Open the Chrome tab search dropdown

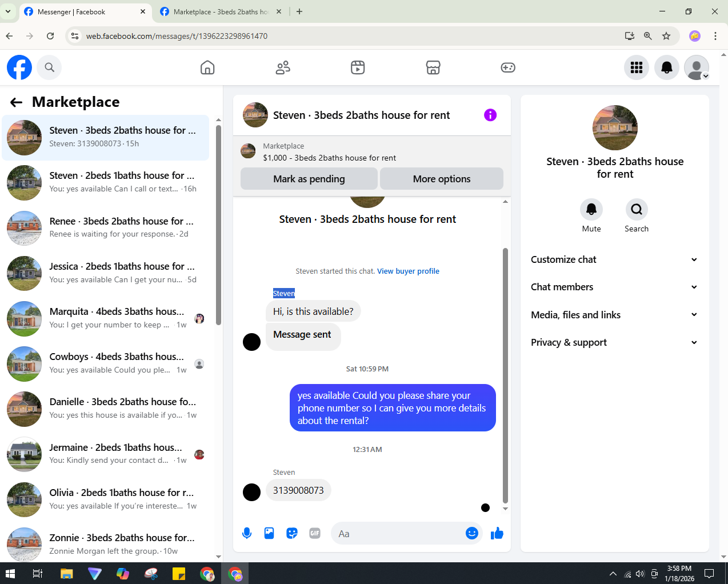(x=8, y=11)
